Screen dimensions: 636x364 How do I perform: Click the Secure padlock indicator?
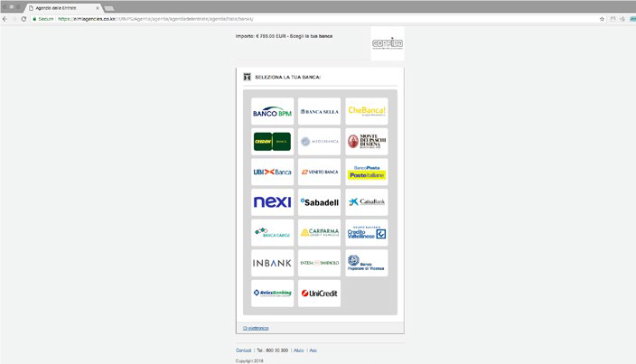[43, 19]
